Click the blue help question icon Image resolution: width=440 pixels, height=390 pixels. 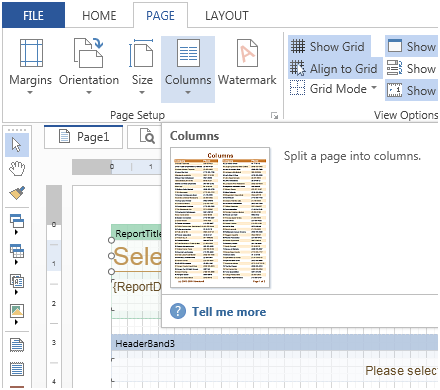point(178,311)
